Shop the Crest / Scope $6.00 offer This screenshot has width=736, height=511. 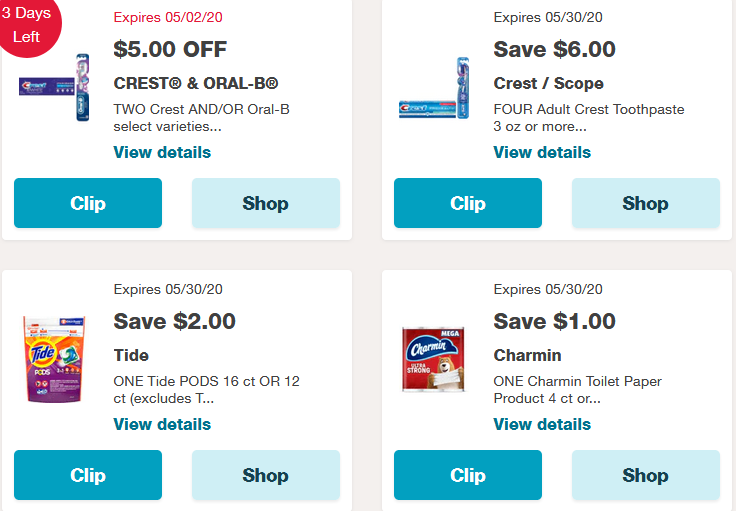click(645, 203)
